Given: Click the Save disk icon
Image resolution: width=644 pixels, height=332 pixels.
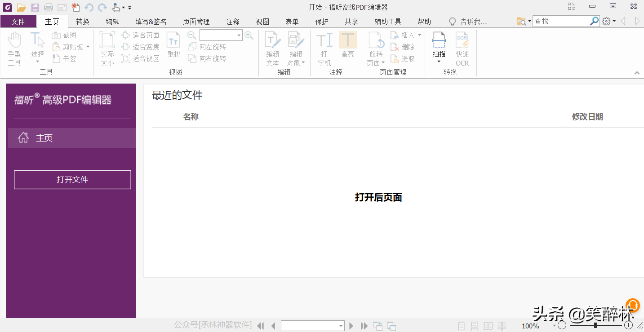Looking at the screenshot, I should tap(35, 7).
